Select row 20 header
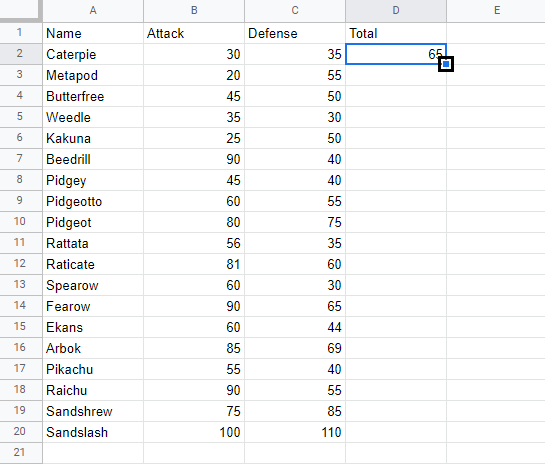 click(21, 432)
